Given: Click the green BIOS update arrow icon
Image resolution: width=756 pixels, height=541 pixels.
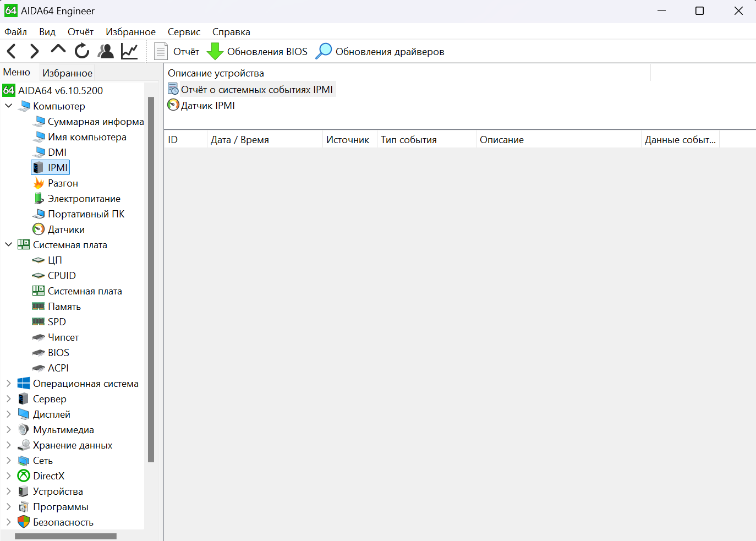Looking at the screenshot, I should coord(215,51).
